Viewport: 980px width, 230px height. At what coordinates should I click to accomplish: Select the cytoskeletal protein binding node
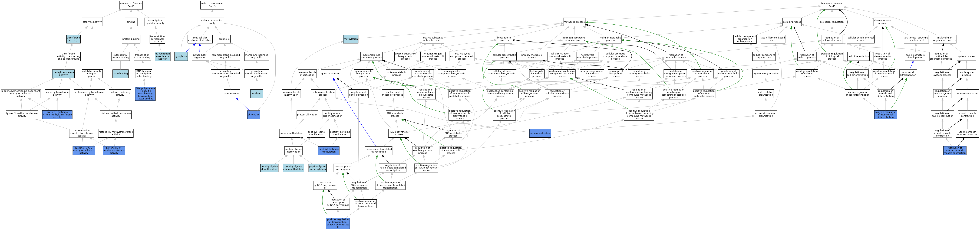click(x=120, y=56)
